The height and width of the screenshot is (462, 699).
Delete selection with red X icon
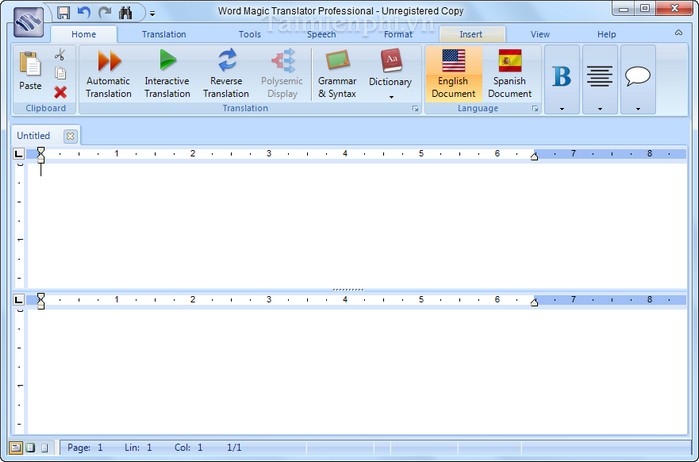(60, 92)
